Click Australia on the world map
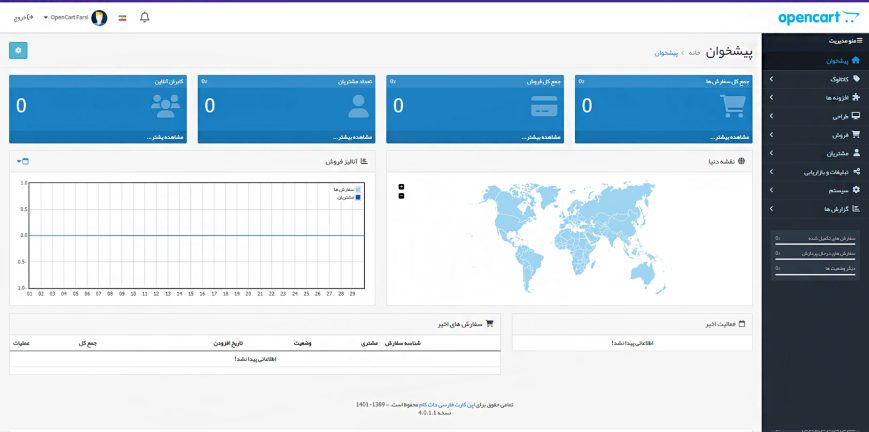The height and width of the screenshot is (432, 869). [643, 273]
